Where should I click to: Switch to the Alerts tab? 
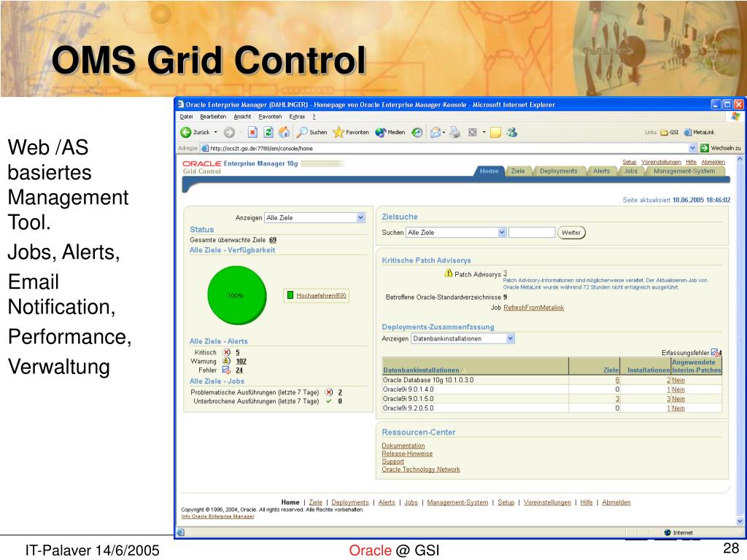point(601,171)
